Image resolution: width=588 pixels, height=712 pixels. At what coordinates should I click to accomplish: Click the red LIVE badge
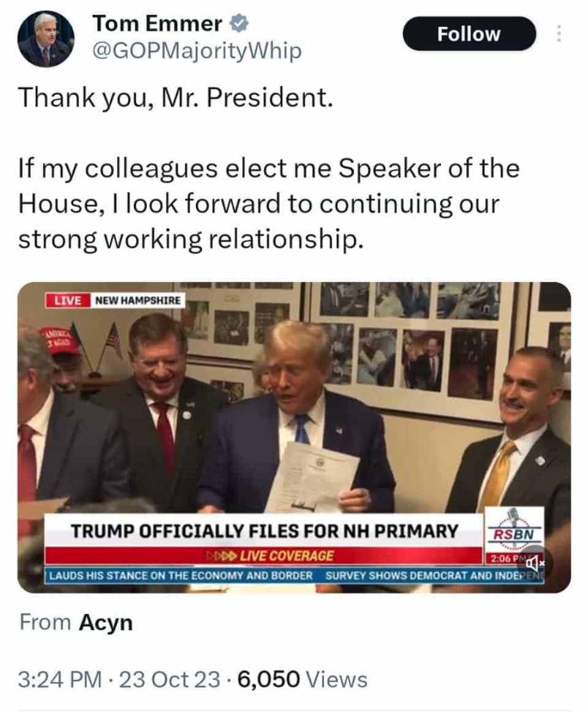click(67, 300)
